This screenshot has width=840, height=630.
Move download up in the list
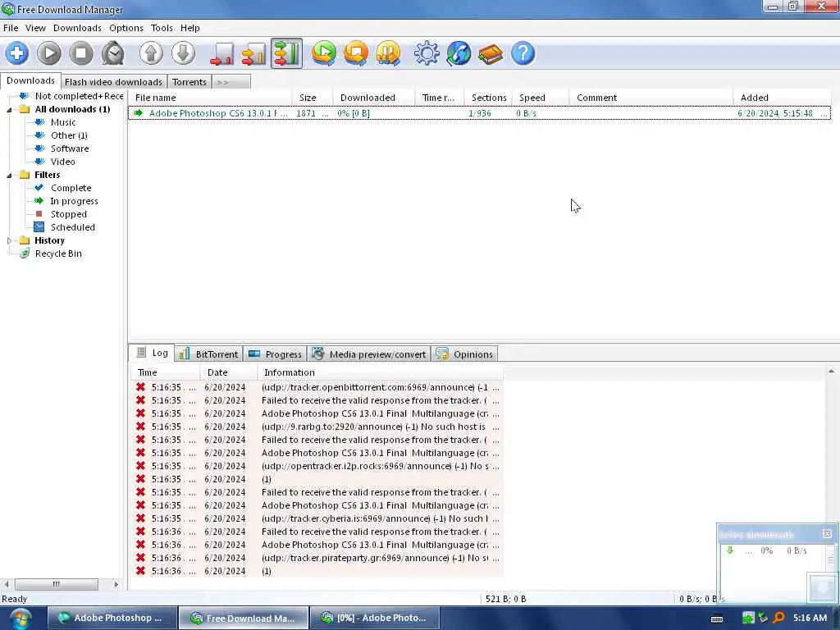(x=151, y=53)
